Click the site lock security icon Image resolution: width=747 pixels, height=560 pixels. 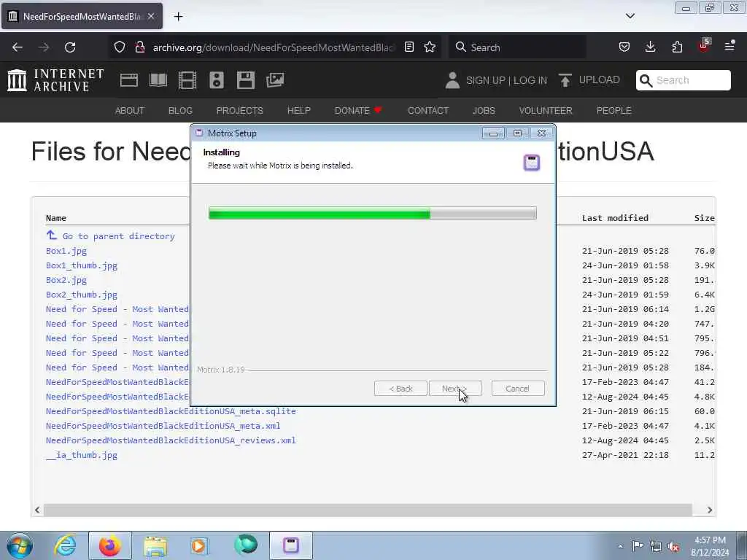coord(139,47)
